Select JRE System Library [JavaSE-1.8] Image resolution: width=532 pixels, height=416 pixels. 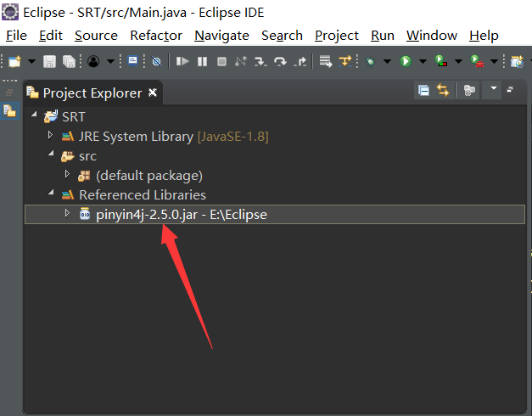[x=173, y=137]
